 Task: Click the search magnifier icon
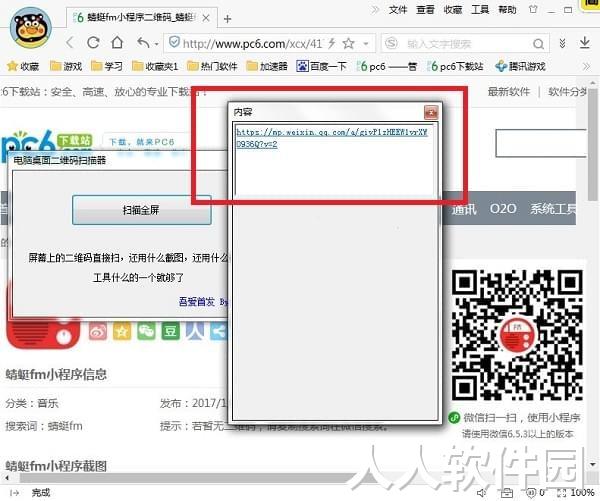[x=538, y=44]
